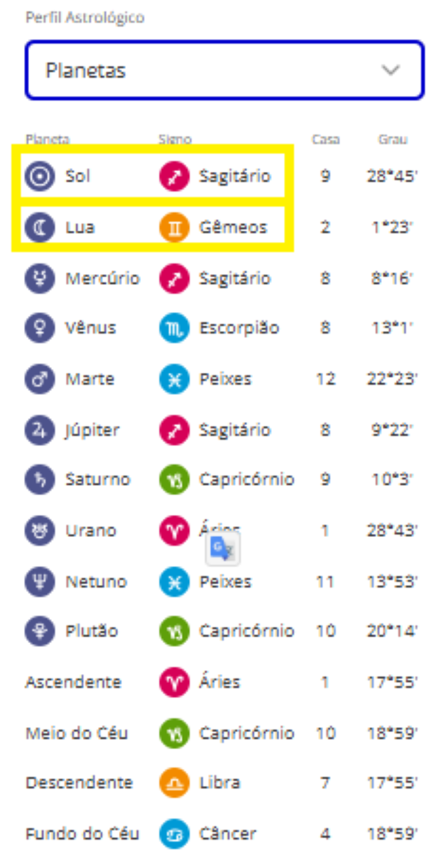Click the Júpiter planet icon

click(x=39, y=430)
